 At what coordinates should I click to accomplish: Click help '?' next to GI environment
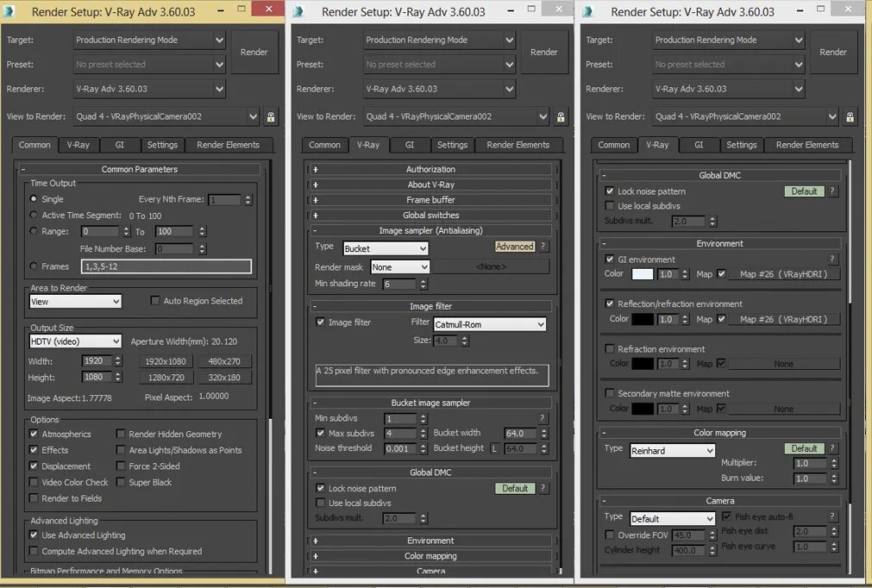832,259
